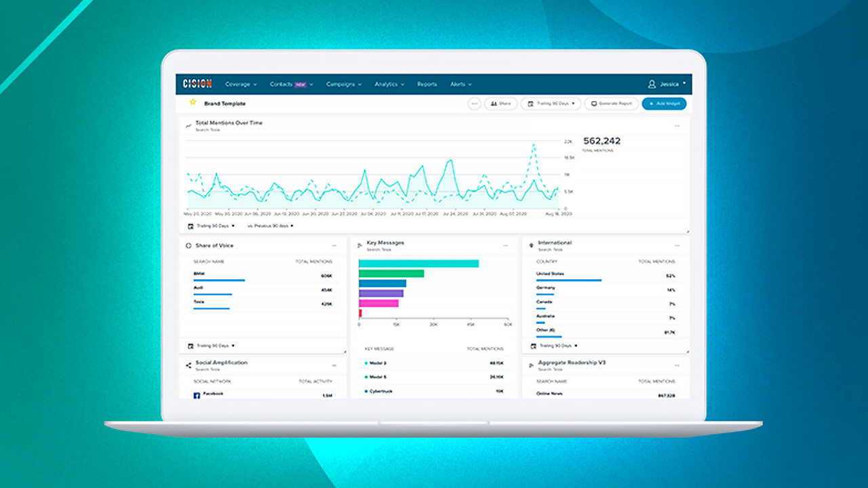Screen dimensions: 868x488
Task: Click the Model 3 key message row
Action: pos(434,363)
